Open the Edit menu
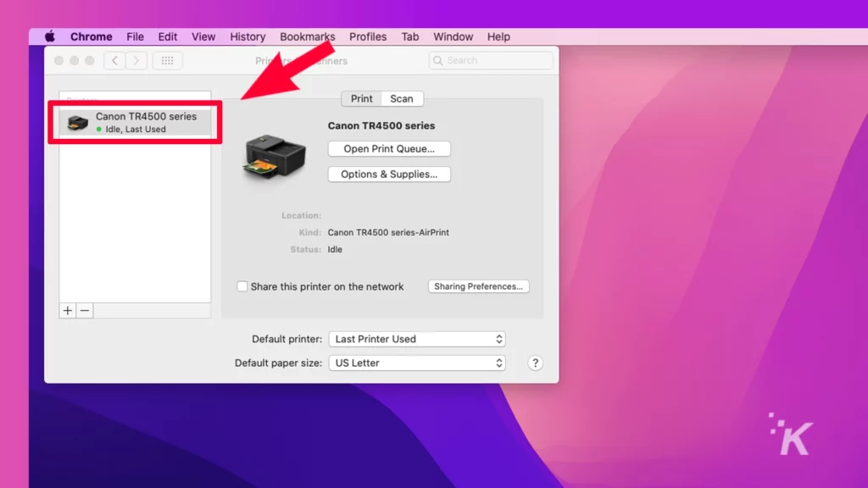The height and width of the screenshot is (488, 868). tap(168, 36)
